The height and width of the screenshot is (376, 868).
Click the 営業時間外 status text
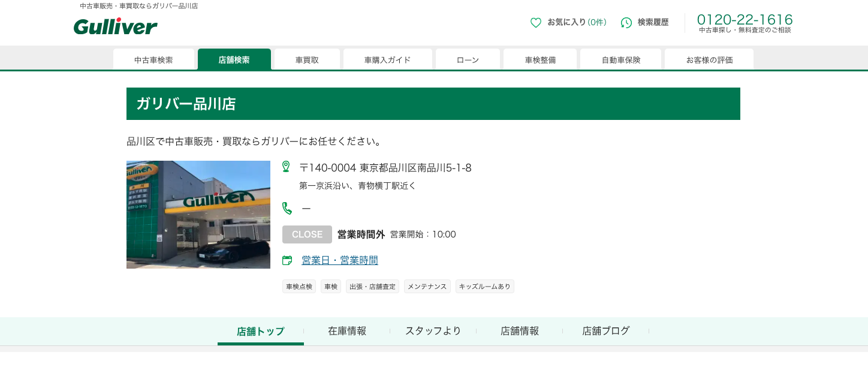[x=361, y=234]
